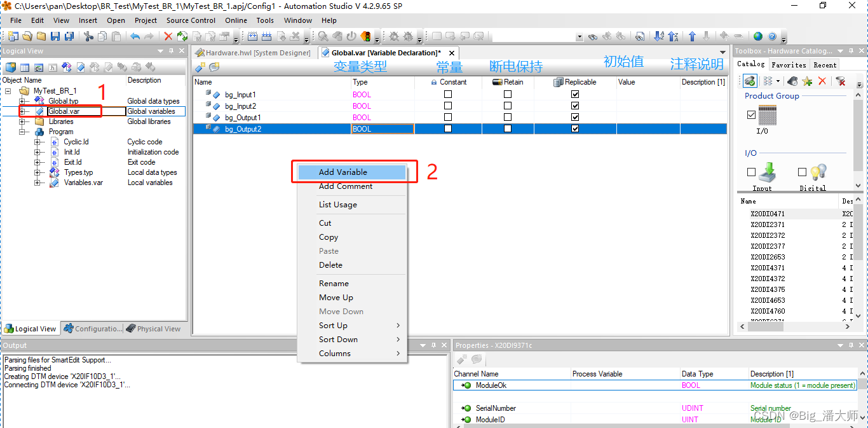The width and height of the screenshot is (868, 428).
Task: Close the Global.var editor tab
Action: click(x=452, y=53)
